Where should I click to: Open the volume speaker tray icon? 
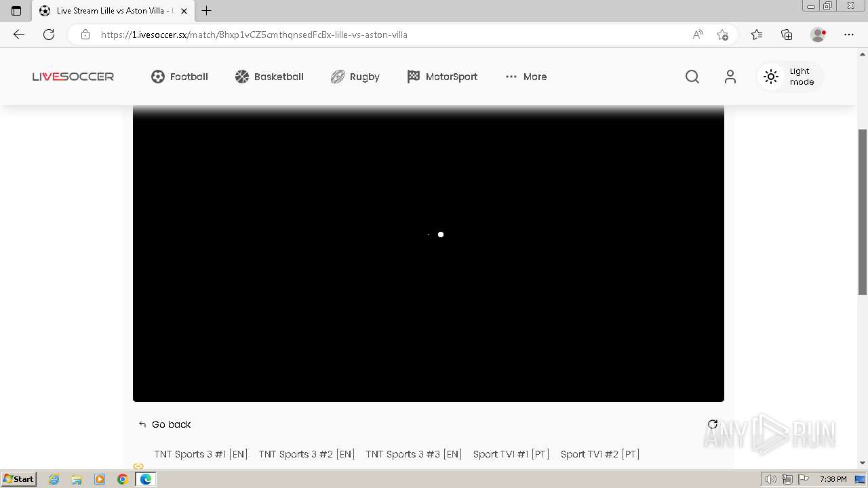pos(771,479)
